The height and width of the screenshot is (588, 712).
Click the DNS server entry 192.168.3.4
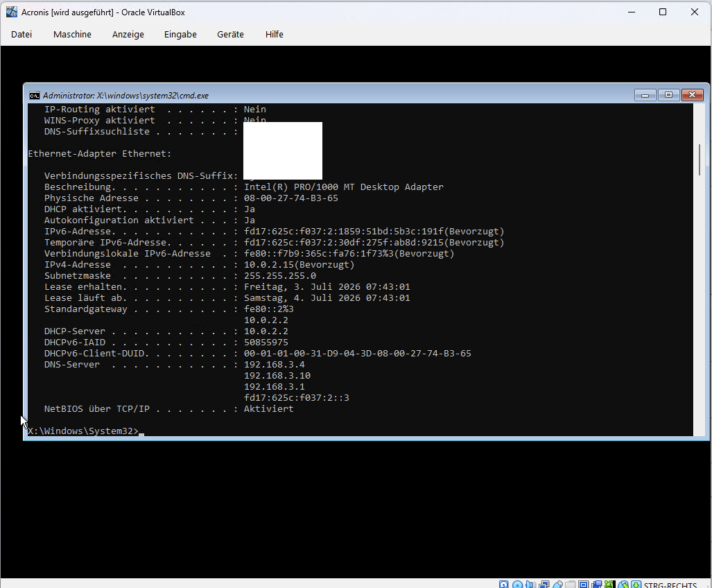[275, 365]
